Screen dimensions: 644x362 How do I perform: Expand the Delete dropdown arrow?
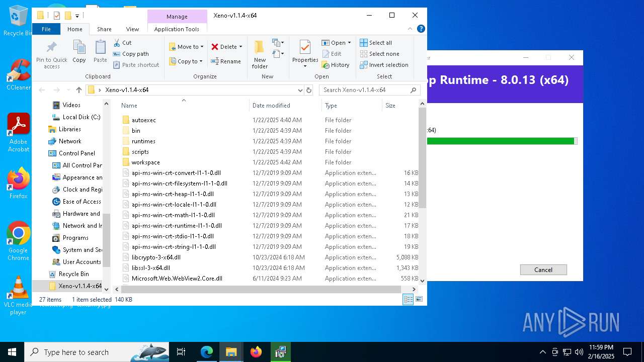coord(240,47)
